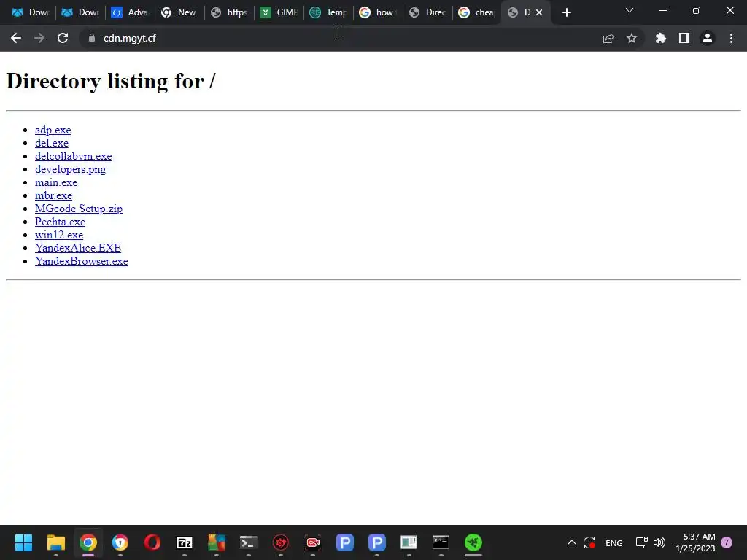Open the developers.png link

pyautogui.click(x=71, y=169)
